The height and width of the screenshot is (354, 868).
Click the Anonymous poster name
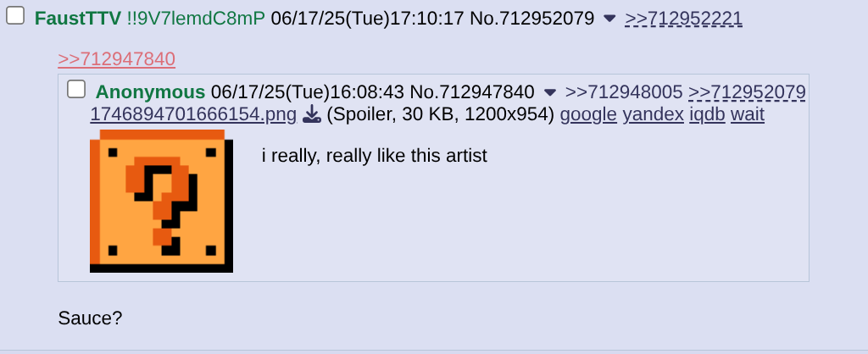pos(150,91)
